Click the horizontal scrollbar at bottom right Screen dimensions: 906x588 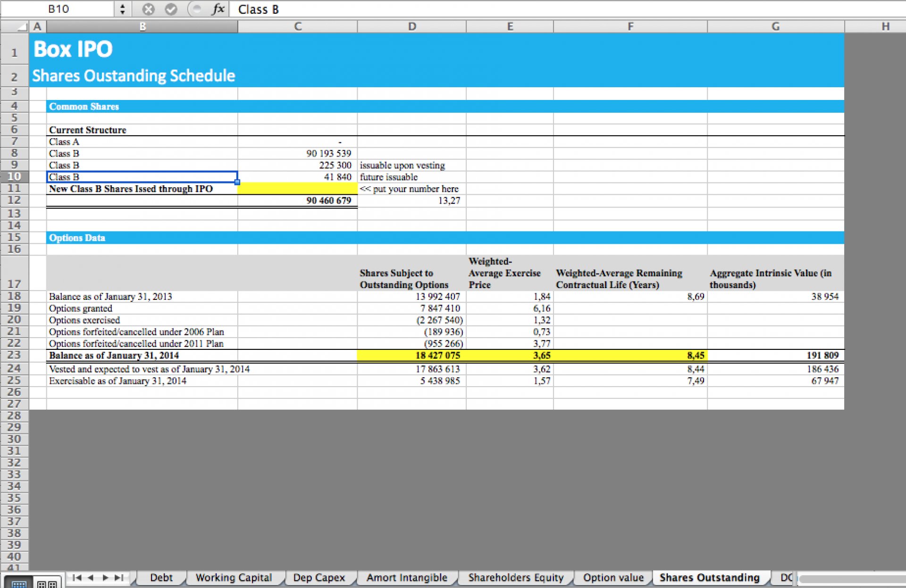(x=852, y=578)
